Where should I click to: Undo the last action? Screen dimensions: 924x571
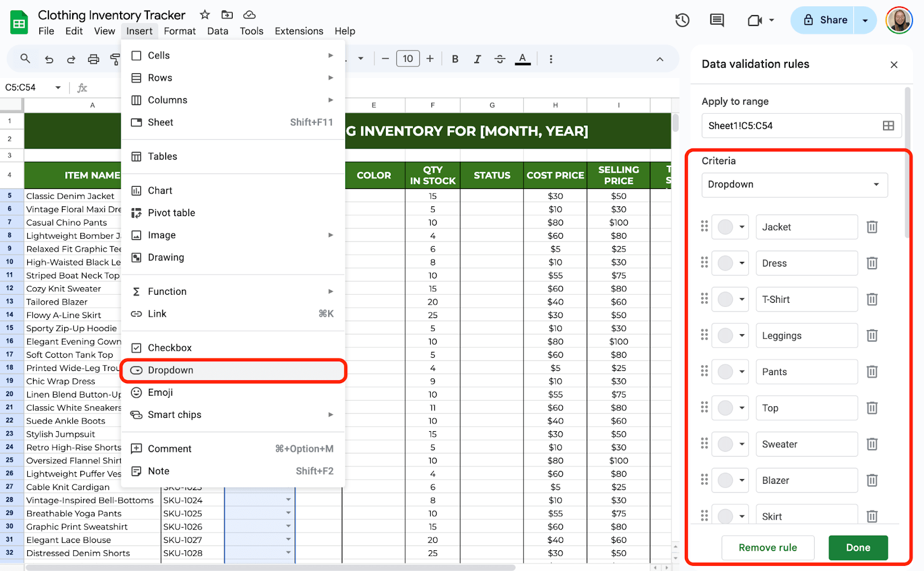click(x=49, y=58)
